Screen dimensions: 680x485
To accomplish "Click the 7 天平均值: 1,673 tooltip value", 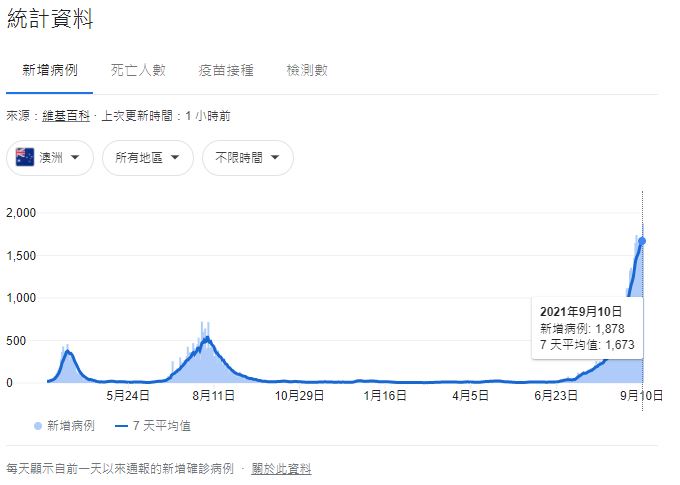I will pyautogui.click(x=587, y=345).
